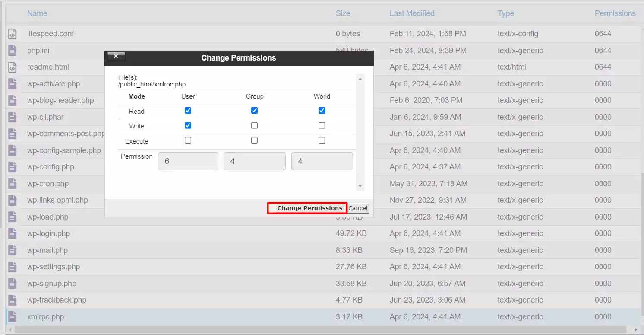This screenshot has width=644, height=335.
Task: Select wp-blog-header.php file name
Action: [60, 100]
